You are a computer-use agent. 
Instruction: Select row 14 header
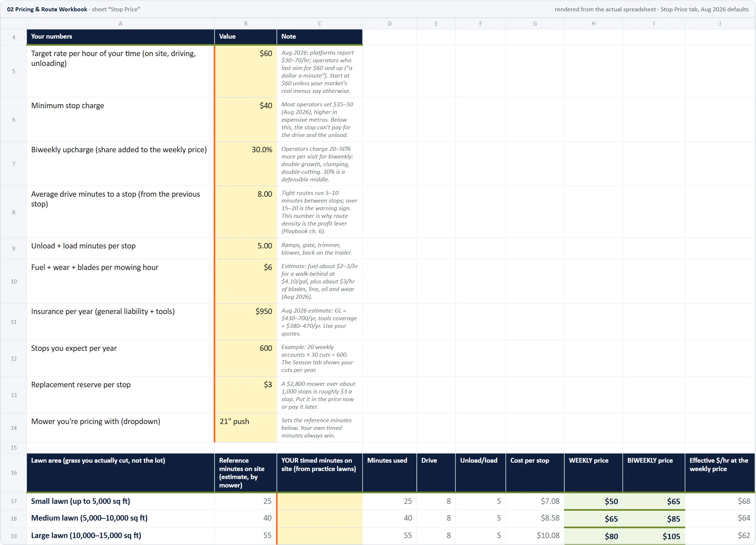point(13,428)
